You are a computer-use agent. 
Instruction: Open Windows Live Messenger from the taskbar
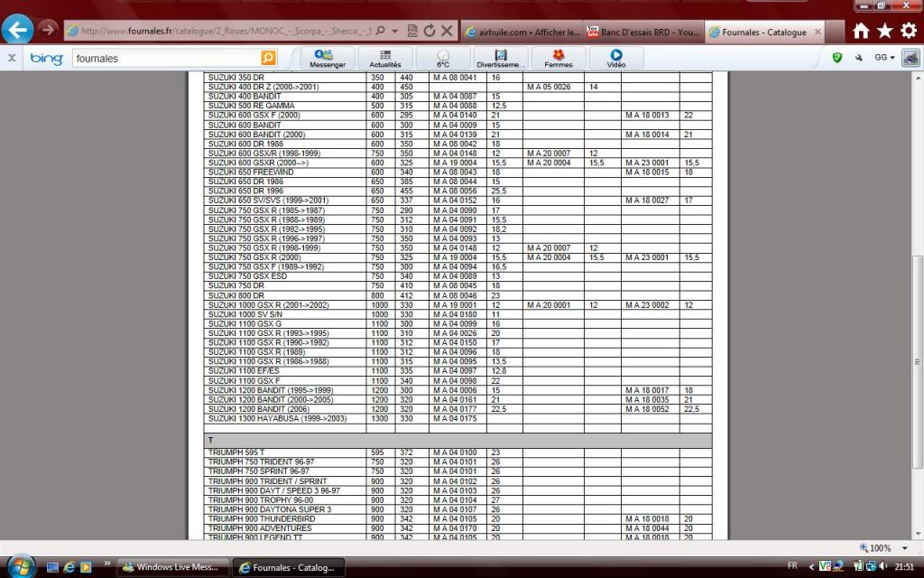click(172, 567)
